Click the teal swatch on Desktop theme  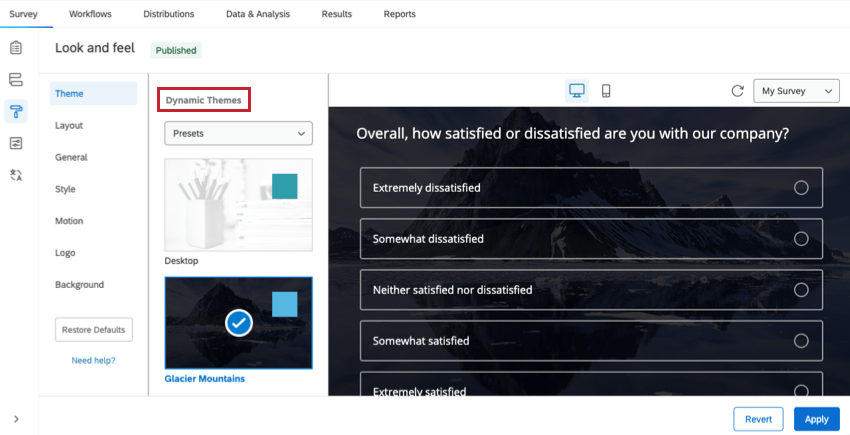[x=285, y=187]
